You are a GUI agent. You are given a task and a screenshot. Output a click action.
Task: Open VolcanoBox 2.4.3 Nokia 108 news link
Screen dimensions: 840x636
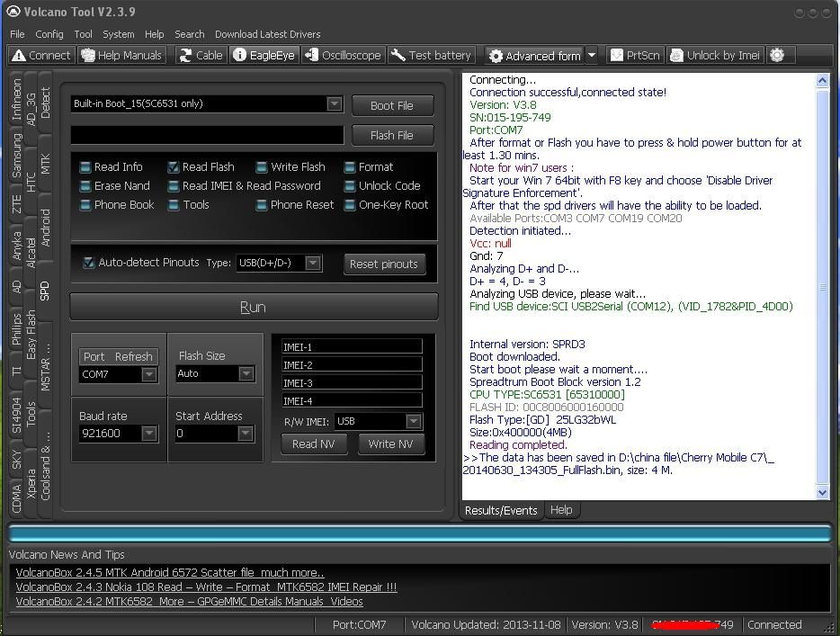206,587
